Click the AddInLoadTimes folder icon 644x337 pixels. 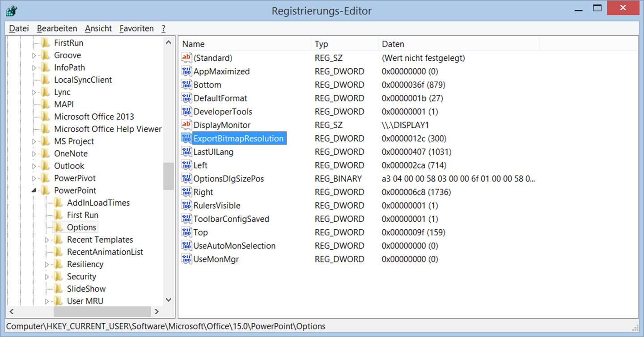click(58, 202)
